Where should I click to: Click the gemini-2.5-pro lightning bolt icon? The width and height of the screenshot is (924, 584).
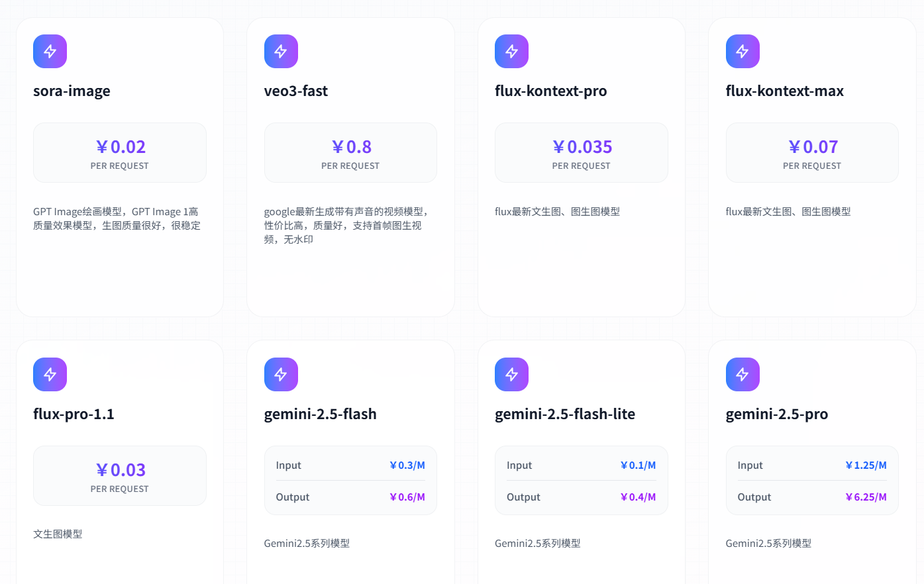click(x=743, y=374)
